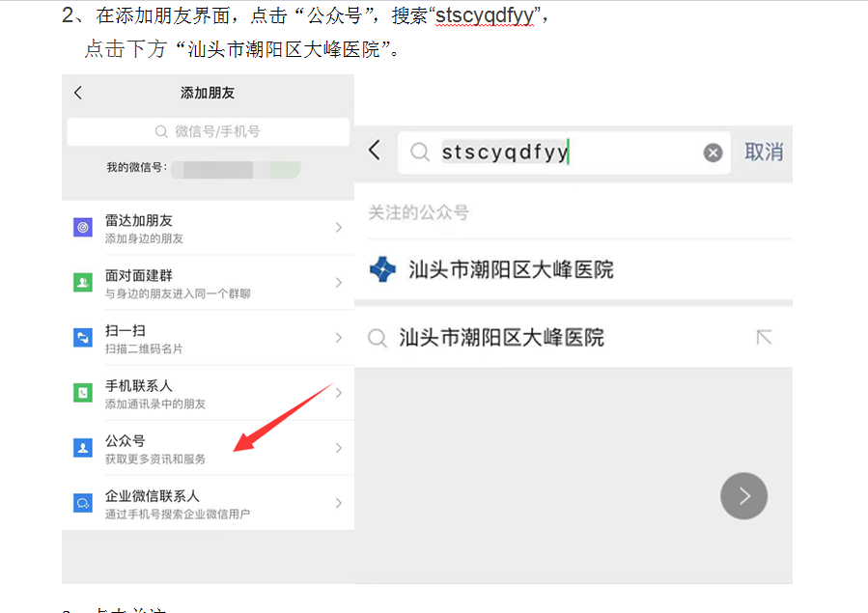868x613 pixels.
Task: Click the stscyqdfyy search input box
Action: click(x=564, y=153)
